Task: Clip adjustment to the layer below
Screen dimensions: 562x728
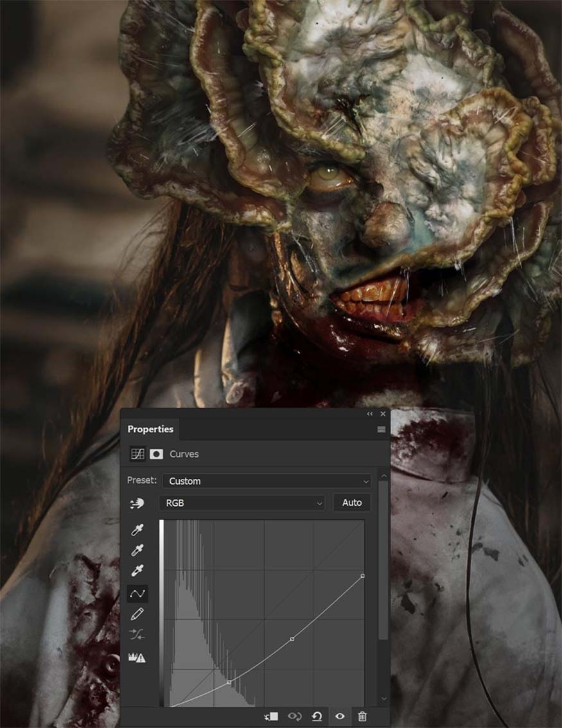Action: pos(271,716)
